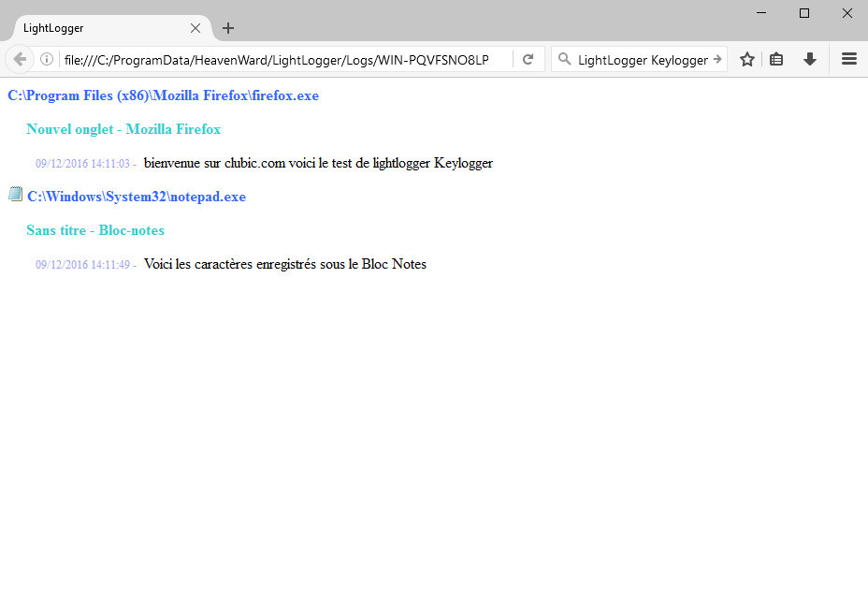Viewport: 868px width, 600px height.
Task: Open the Firefox hamburger menu
Action: (848, 59)
